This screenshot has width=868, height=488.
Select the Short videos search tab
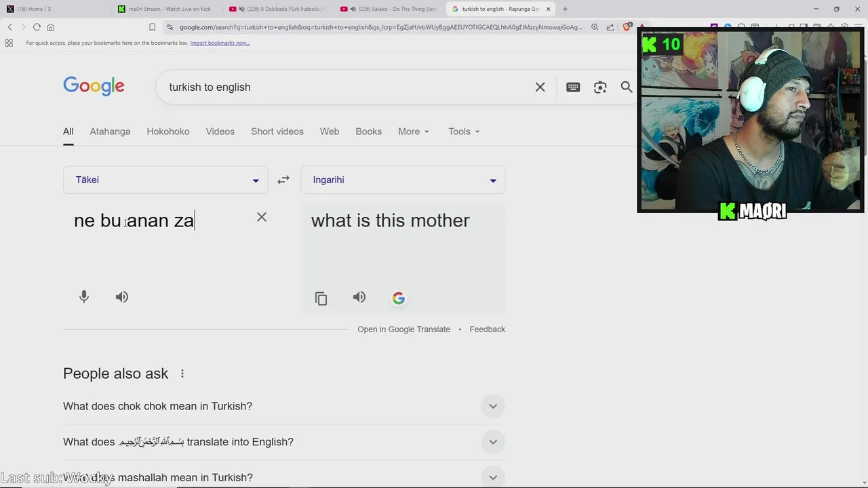point(277,131)
